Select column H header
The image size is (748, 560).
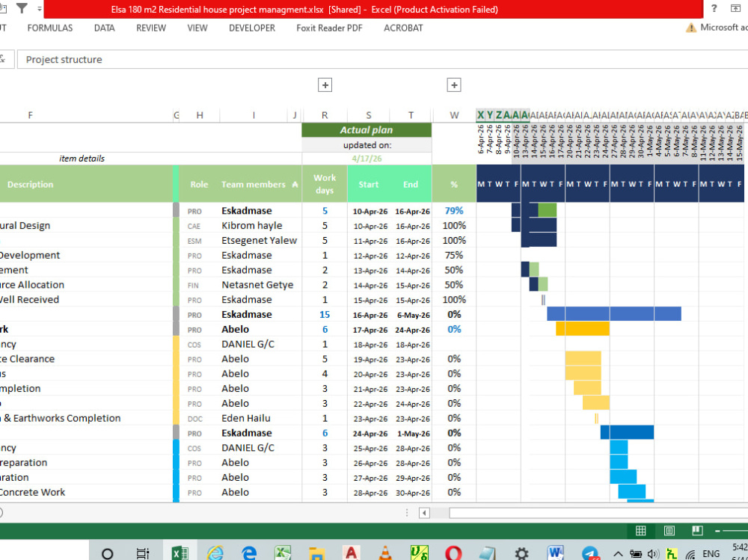[200, 115]
